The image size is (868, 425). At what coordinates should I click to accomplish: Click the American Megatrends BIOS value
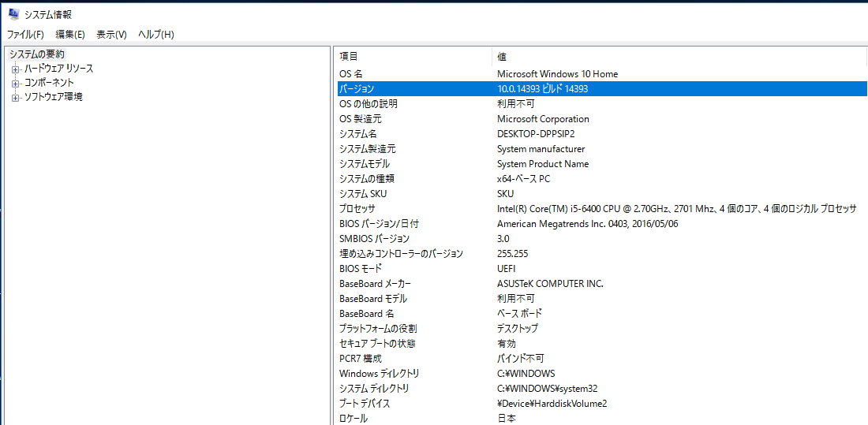pyautogui.click(x=587, y=224)
